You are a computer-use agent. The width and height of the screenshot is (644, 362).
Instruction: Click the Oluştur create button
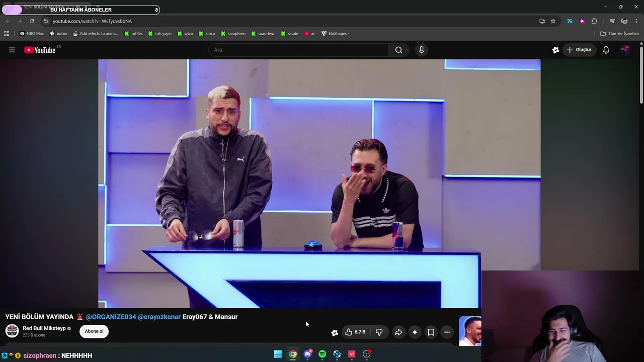pyautogui.click(x=579, y=50)
